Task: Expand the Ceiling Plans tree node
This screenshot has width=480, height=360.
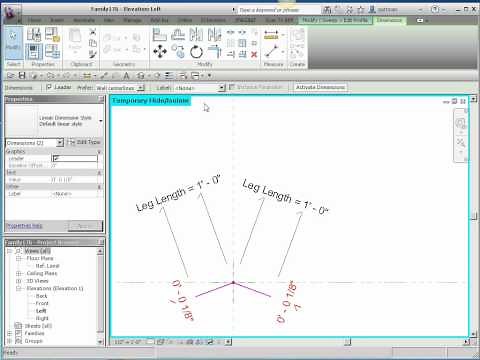Action: 19,273
